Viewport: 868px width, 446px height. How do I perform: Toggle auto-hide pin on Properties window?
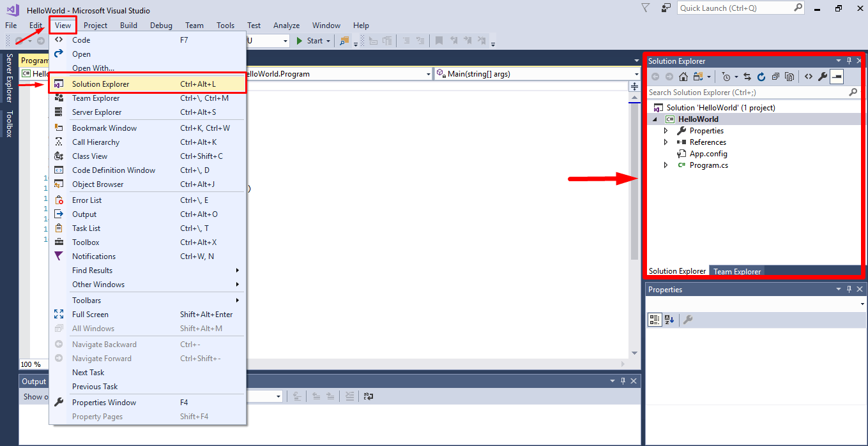coord(848,289)
